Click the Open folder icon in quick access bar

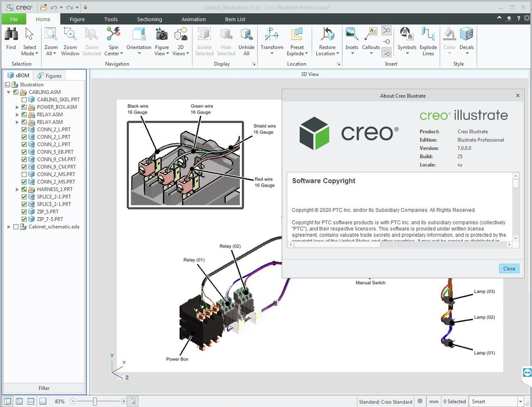[x=43, y=7]
